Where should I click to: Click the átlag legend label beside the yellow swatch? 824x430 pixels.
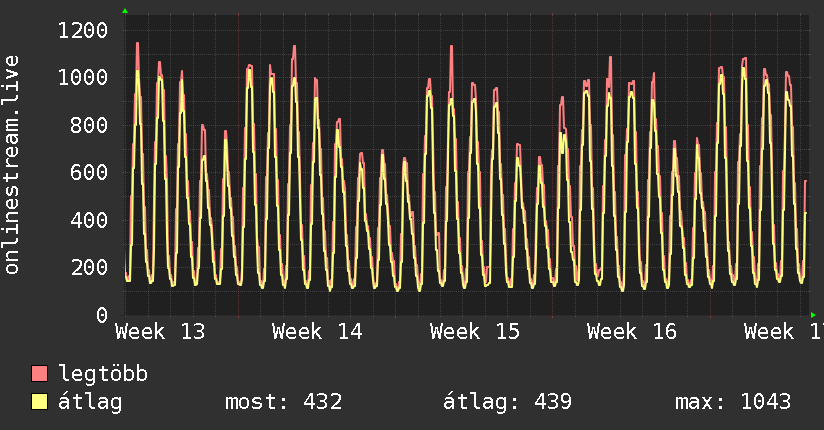coord(90,402)
